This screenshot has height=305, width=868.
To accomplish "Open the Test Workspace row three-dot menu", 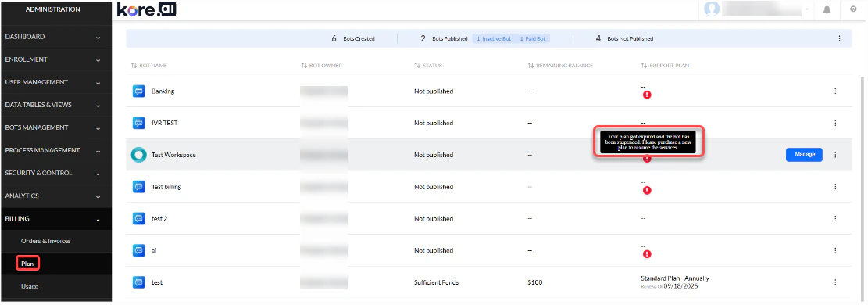I will point(835,155).
